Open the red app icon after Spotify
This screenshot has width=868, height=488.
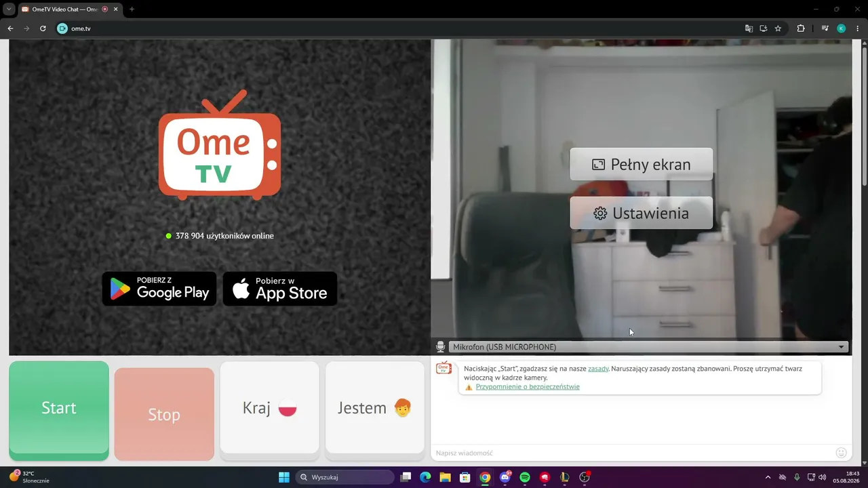point(545,477)
